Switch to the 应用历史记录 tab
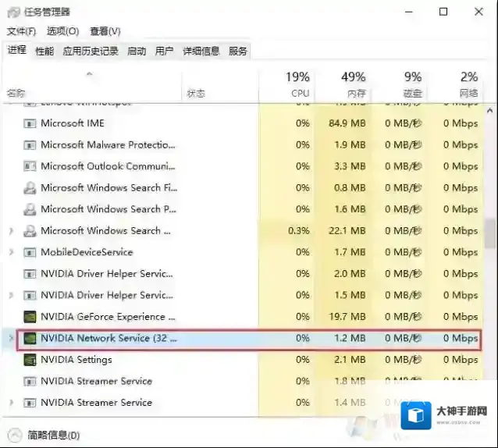This screenshot has height=448, width=498. tap(91, 51)
